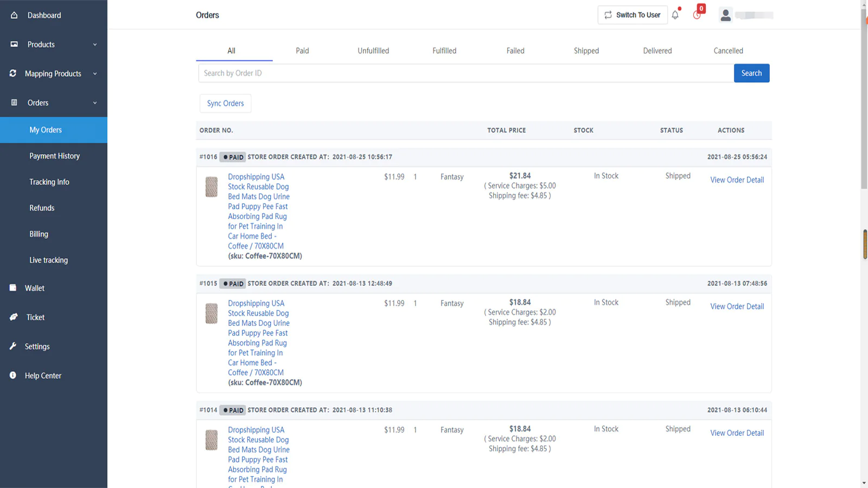Viewport: 868px width, 488px height.
Task: Select the Delivered orders tab
Action: [x=657, y=51]
